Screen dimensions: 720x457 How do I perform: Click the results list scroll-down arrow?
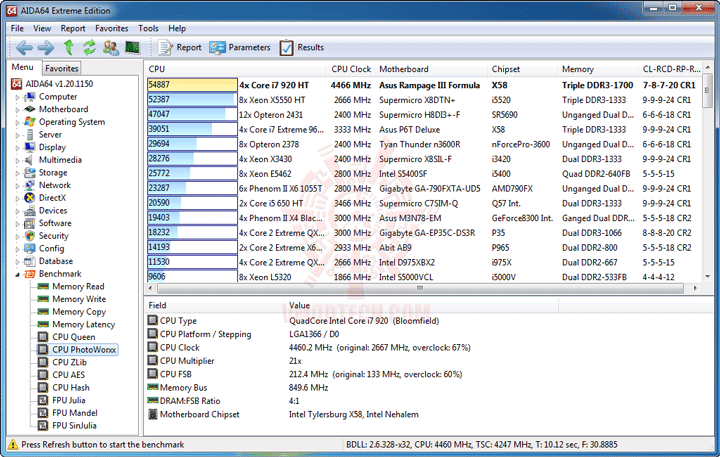pos(708,276)
